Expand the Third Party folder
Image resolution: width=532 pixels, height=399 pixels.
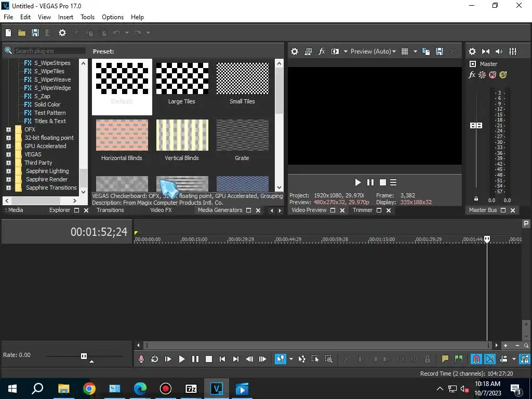8,163
